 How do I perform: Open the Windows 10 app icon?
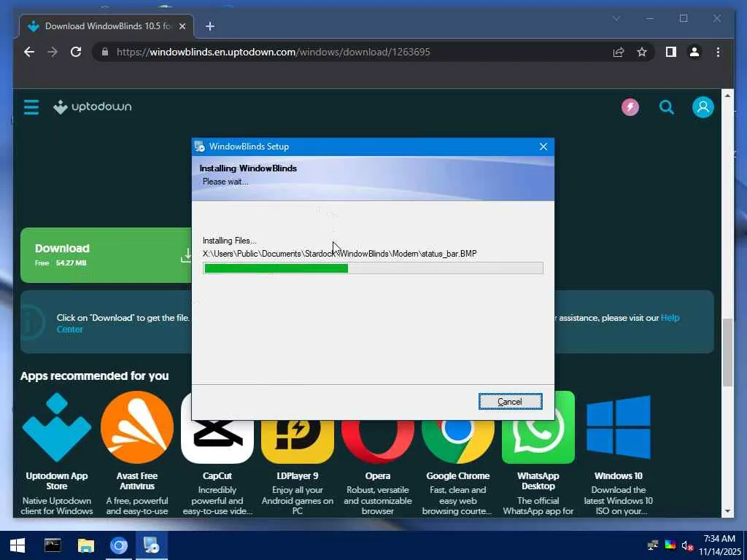pyautogui.click(x=619, y=427)
